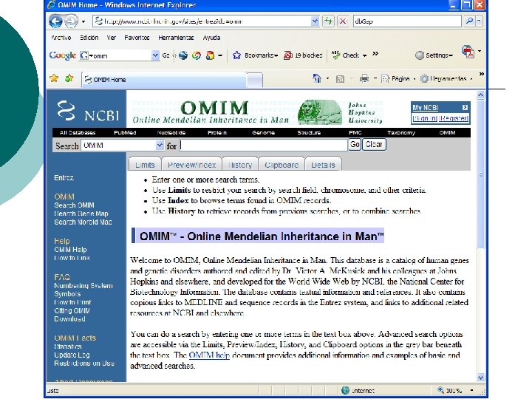Open the Ver menu

[x=112, y=38]
